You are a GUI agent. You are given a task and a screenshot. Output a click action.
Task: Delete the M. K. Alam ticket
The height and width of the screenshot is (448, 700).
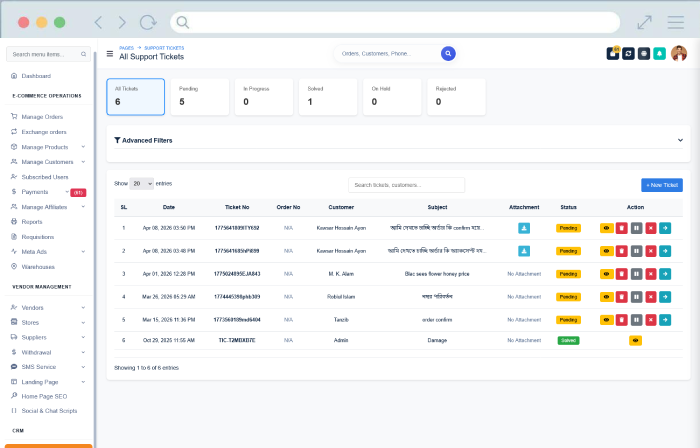click(x=621, y=273)
